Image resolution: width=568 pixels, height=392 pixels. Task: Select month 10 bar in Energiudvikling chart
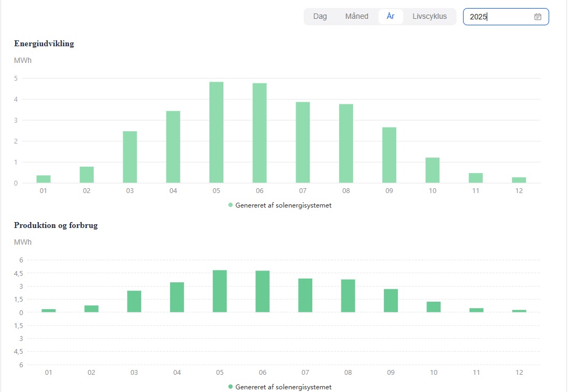[432, 170]
